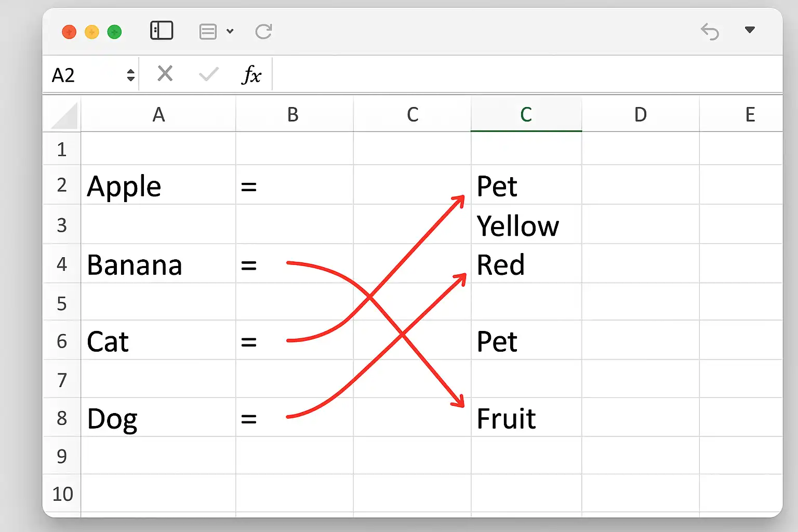Image resolution: width=798 pixels, height=532 pixels.
Task: Open the fx insert function icon
Action: coord(251,75)
